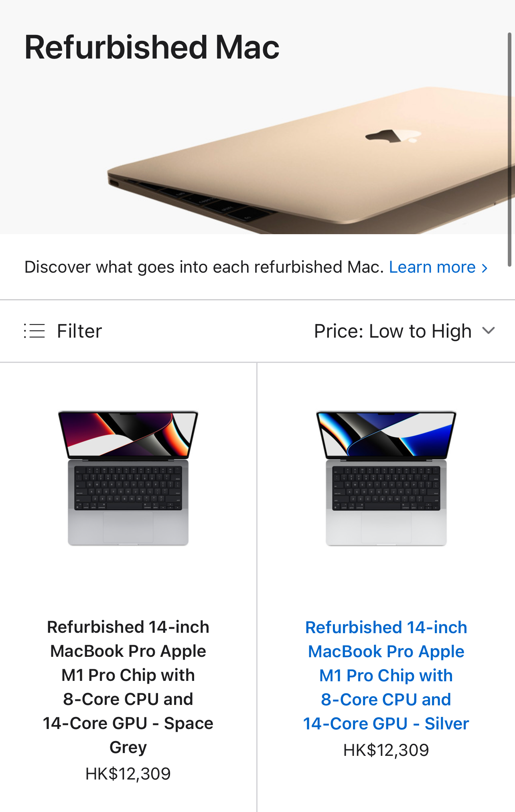Screen dimensions: 515x812
Task: Open Refurbished 14-inch MacBook Pro Space Grey title
Action: [x=128, y=687]
